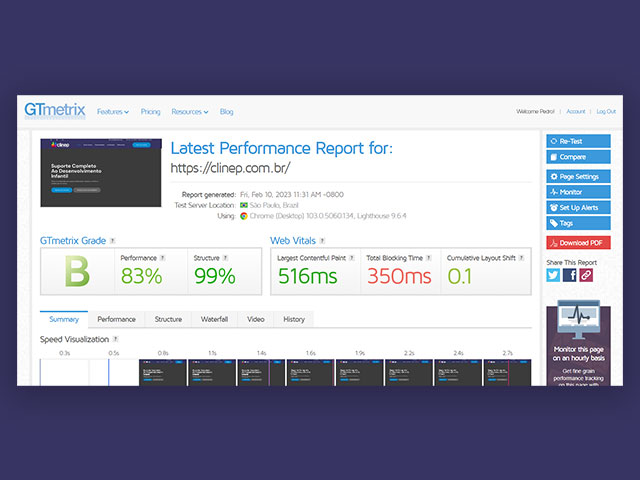The image size is (640, 480).
Task: Select the History tab
Action: click(294, 319)
